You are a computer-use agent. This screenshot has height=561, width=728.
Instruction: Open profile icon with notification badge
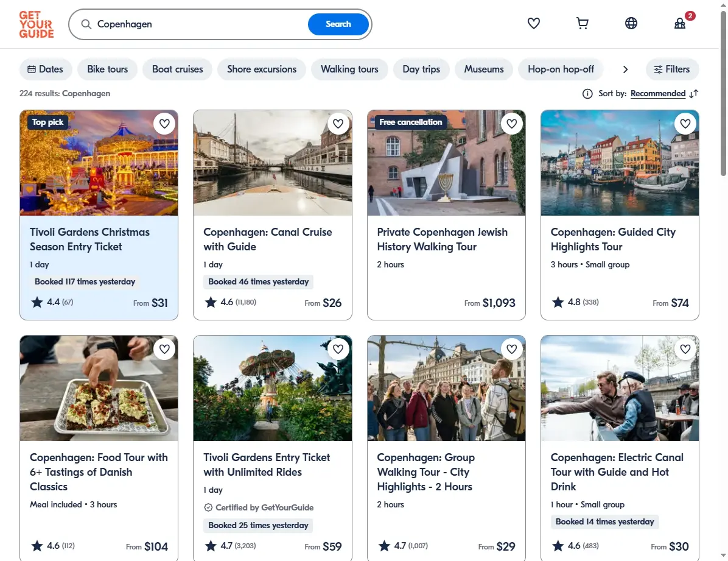pyautogui.click(x=680, y=23)
